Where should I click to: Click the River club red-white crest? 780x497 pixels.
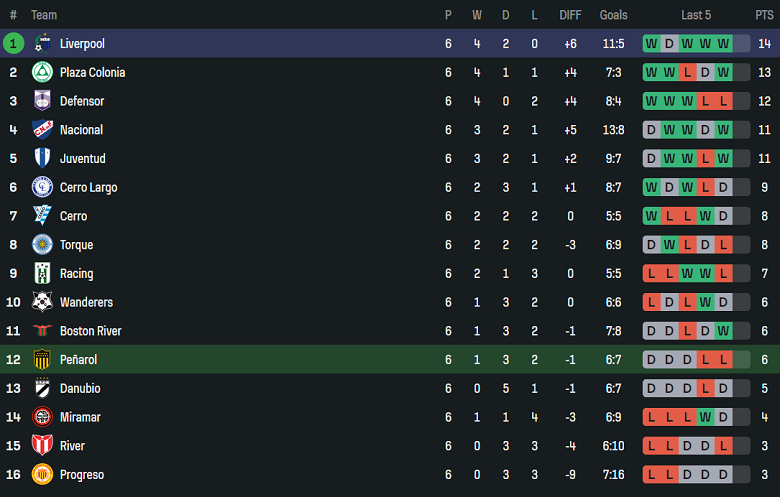[42, 446]
